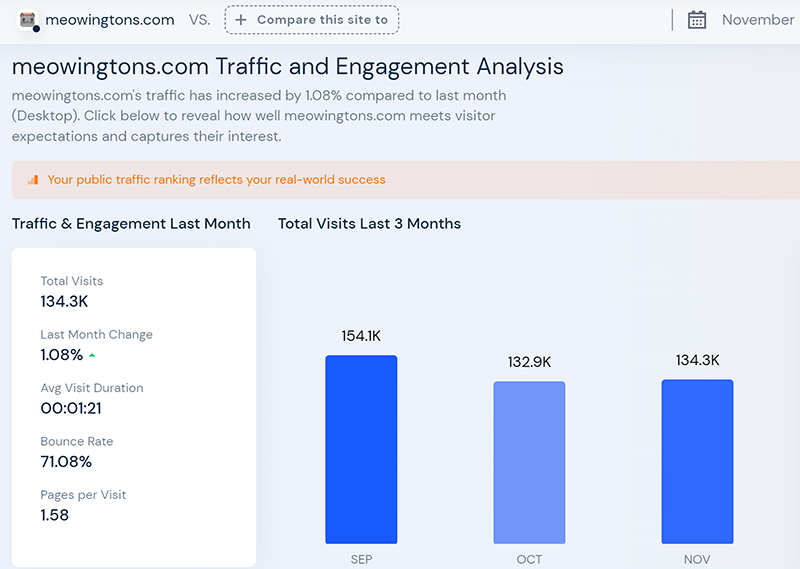The height and width of the screenshot is (569, 800).
Task: Click the 'Total Visits' metric label
Action: pyautogui.click(x=71, y=281)
